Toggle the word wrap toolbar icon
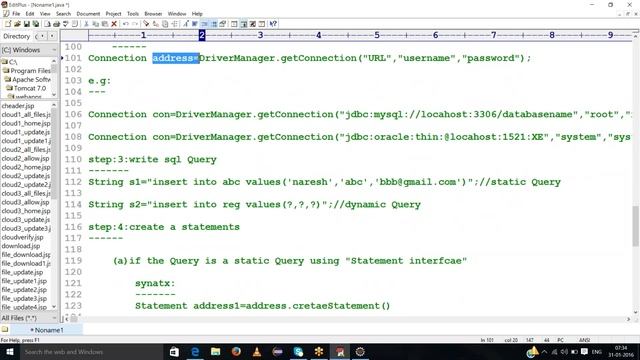The image size is (640, 360). pos(195,24)
